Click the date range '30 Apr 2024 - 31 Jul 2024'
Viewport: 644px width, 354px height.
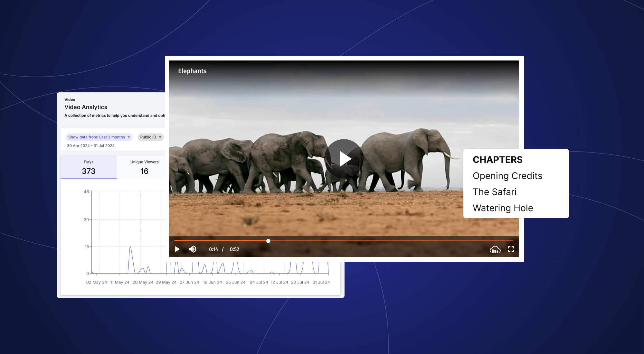[91, 145]
